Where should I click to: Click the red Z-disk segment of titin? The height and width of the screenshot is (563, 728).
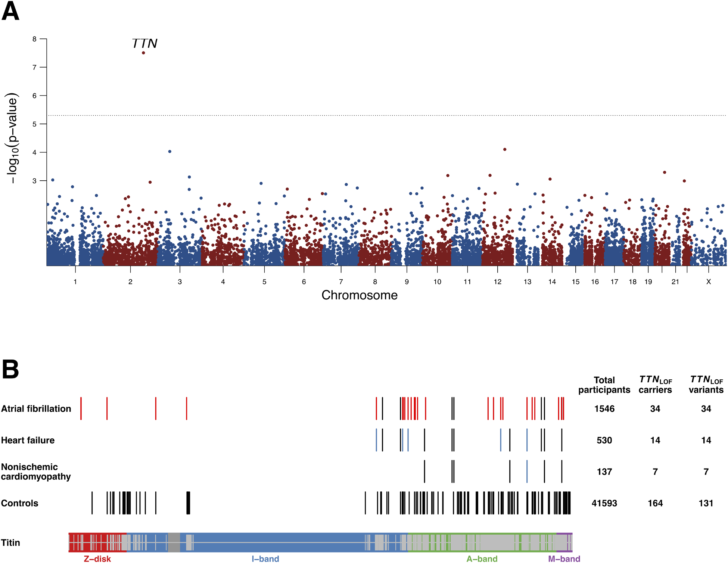(97, 542)
